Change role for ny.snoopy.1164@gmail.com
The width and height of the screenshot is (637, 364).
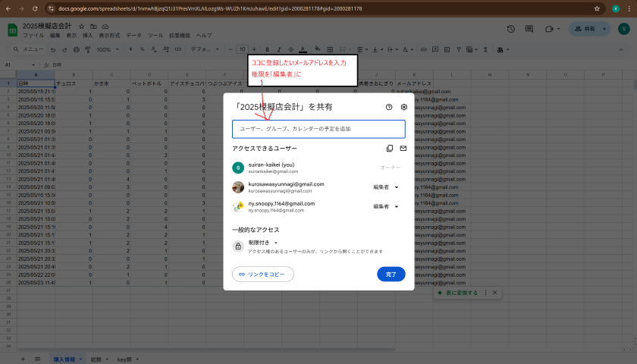pos(386,207)
